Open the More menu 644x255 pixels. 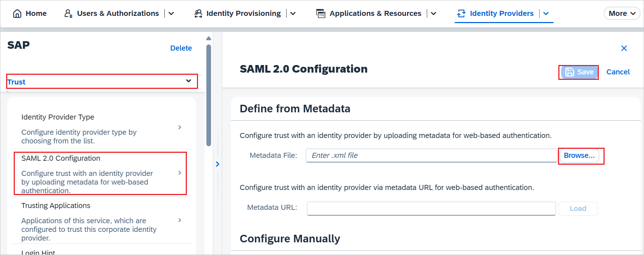coord(622,13)
